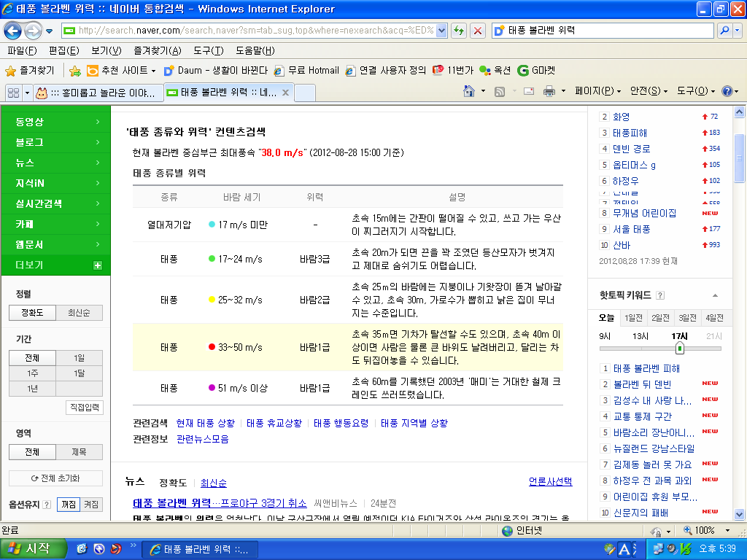The height and width of the screenshot is (560, 747).
Task: Set 옵션유지 to 켜짐
Action: 91,505
